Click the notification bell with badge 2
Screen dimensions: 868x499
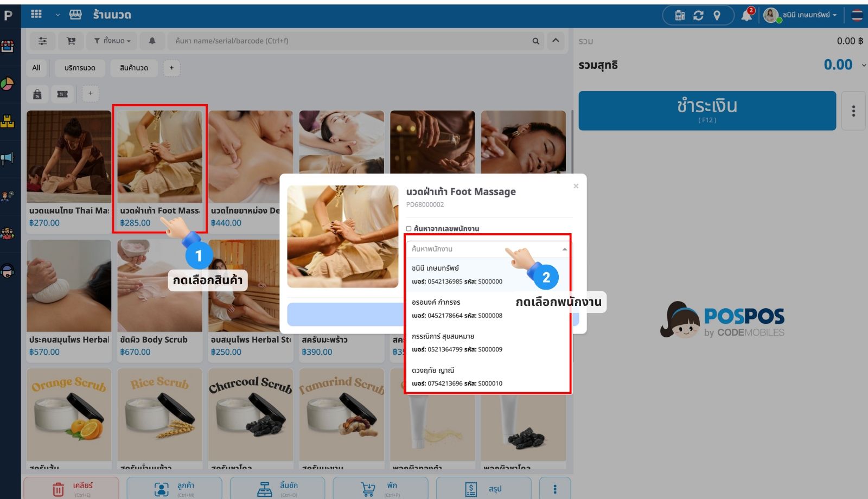(747, 15)
